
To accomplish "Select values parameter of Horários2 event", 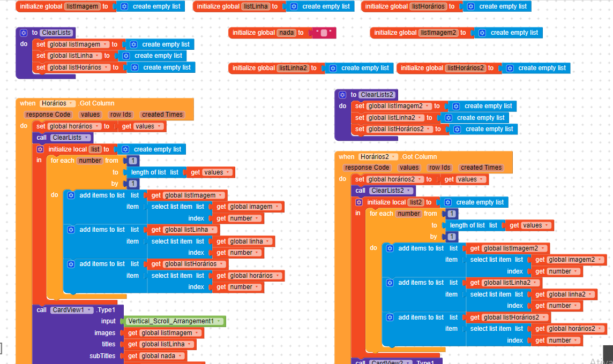I will point(409,168).
